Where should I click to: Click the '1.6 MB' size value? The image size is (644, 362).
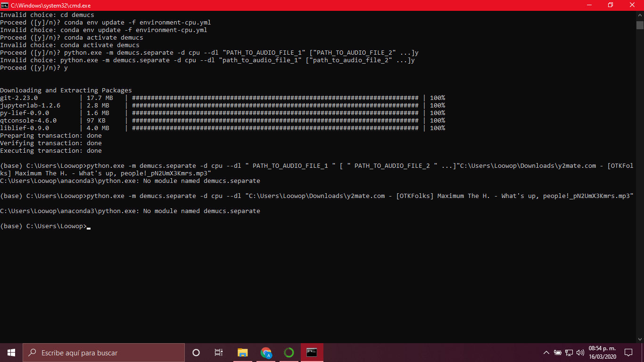click(98, 113)
